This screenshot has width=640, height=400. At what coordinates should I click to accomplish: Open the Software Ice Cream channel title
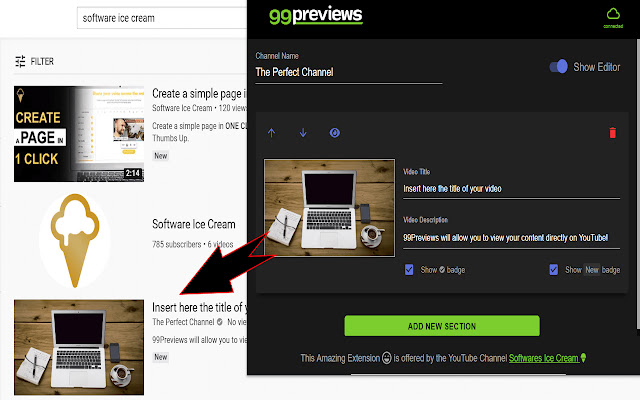[193, 224]
